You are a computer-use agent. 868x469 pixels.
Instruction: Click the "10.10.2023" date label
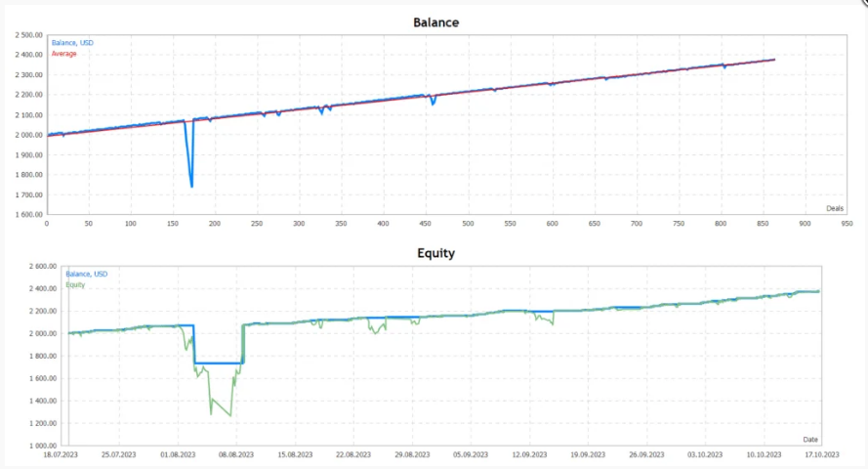tap(764, 454)
